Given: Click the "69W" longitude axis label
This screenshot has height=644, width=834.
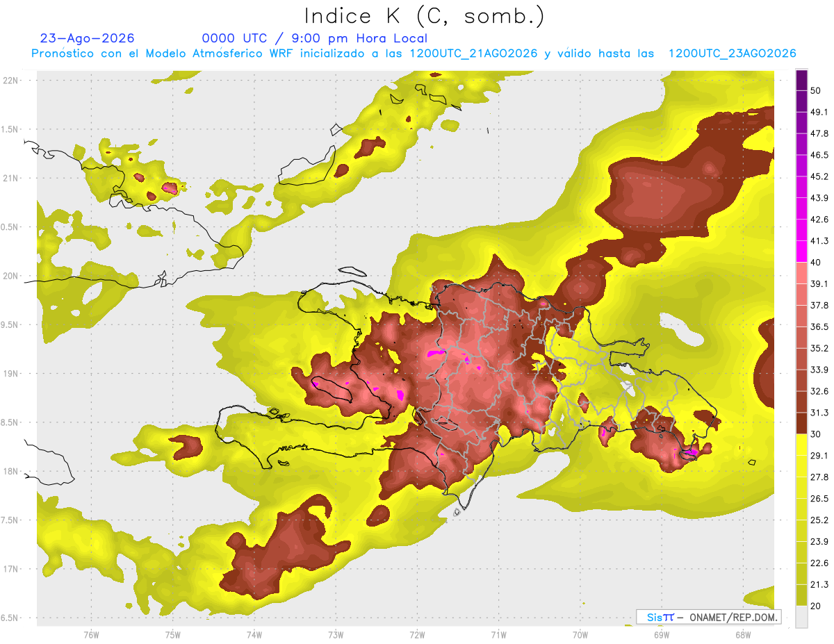Looking at the screenshot, I should [x=661, y=634].
